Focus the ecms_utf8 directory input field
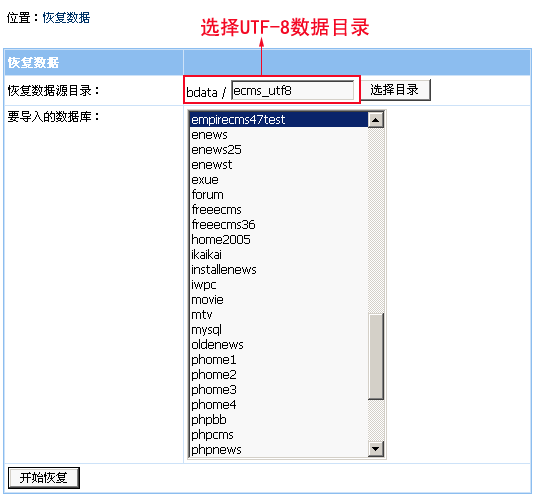 click(x=293, y=90)
